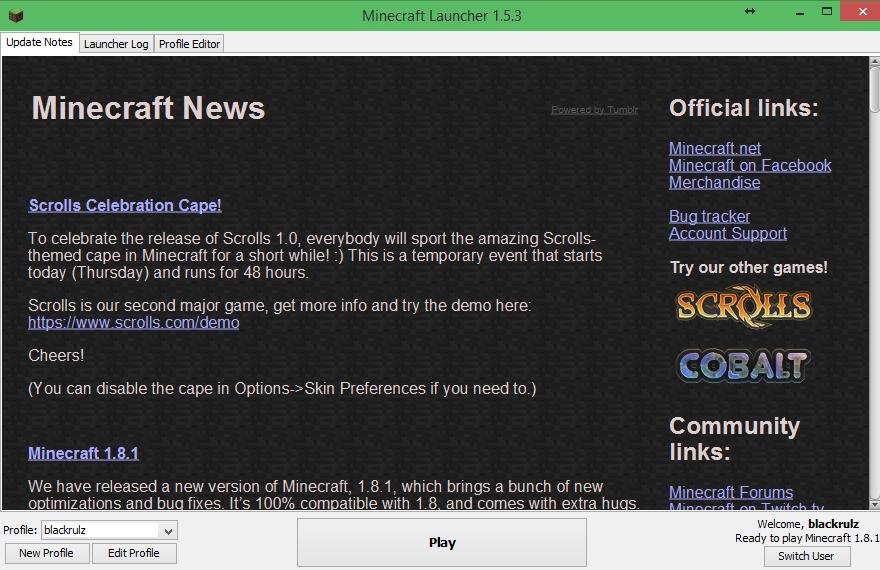Open the scrolls.com/demo link

pyautogui.click(x=134, y=323)
